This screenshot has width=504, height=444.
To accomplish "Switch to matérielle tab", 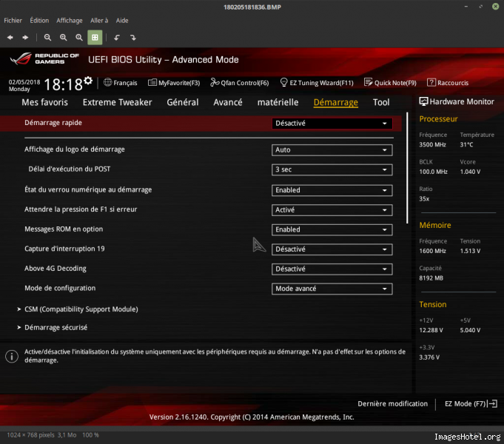I will click(x=278, y=102).
